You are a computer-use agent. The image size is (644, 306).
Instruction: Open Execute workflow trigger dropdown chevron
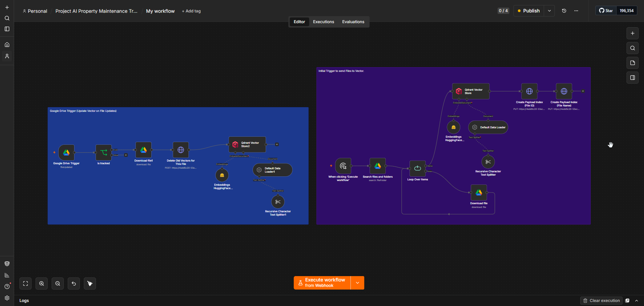click(x=358, y=283)
